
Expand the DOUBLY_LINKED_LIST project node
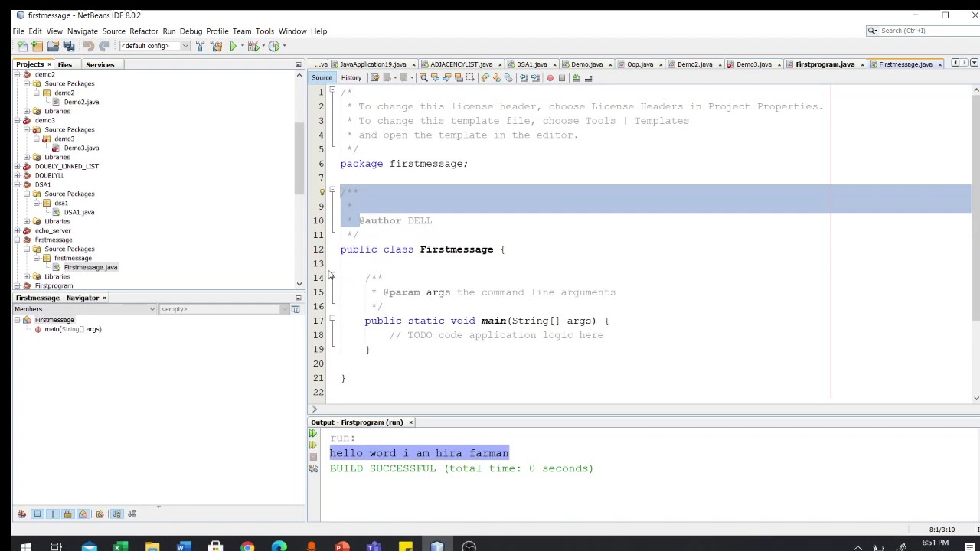pos(18,166)
